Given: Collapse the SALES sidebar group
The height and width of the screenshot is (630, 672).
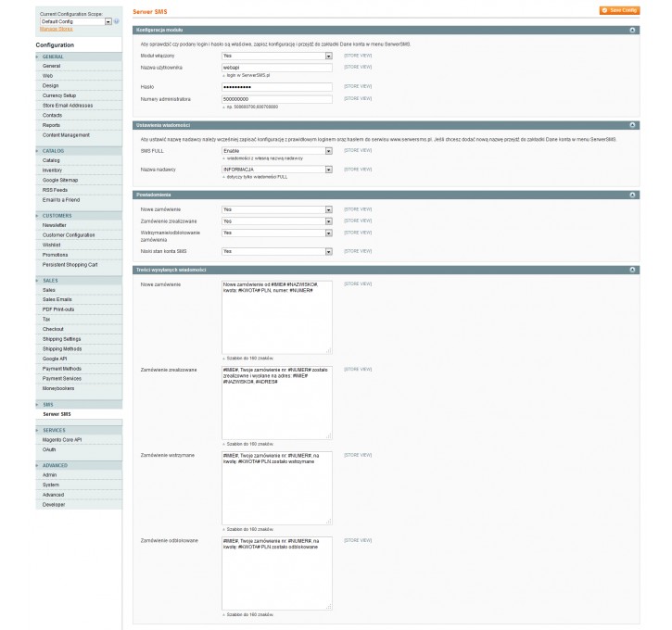Looking at the screenshot, I should pos(79,281).
